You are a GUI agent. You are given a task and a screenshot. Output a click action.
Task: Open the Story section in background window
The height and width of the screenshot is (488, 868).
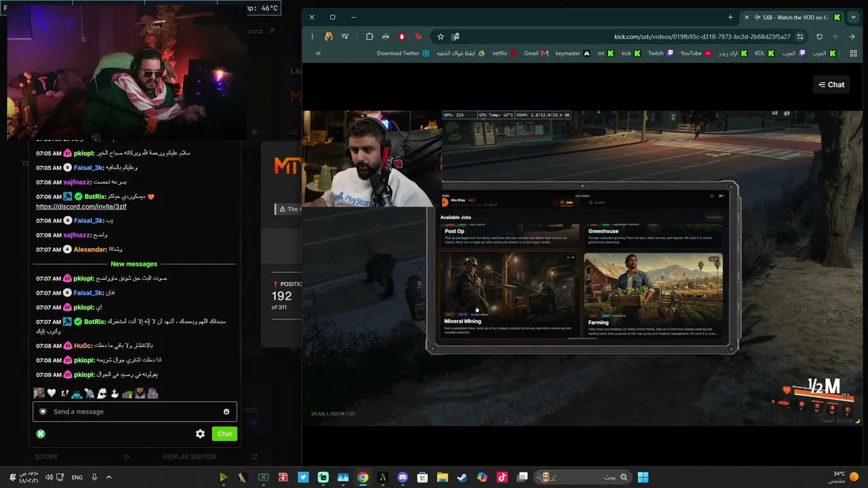pyautogui.click(x=46, y=457)
